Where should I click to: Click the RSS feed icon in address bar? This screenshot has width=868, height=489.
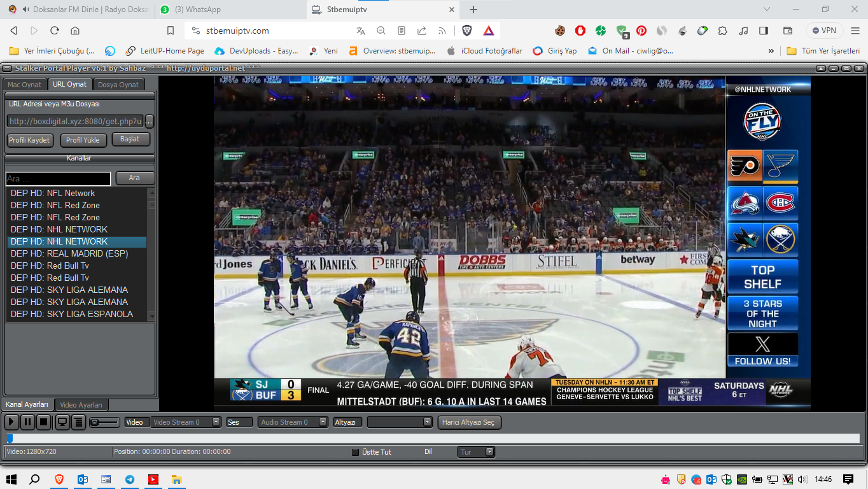point(442,31)
